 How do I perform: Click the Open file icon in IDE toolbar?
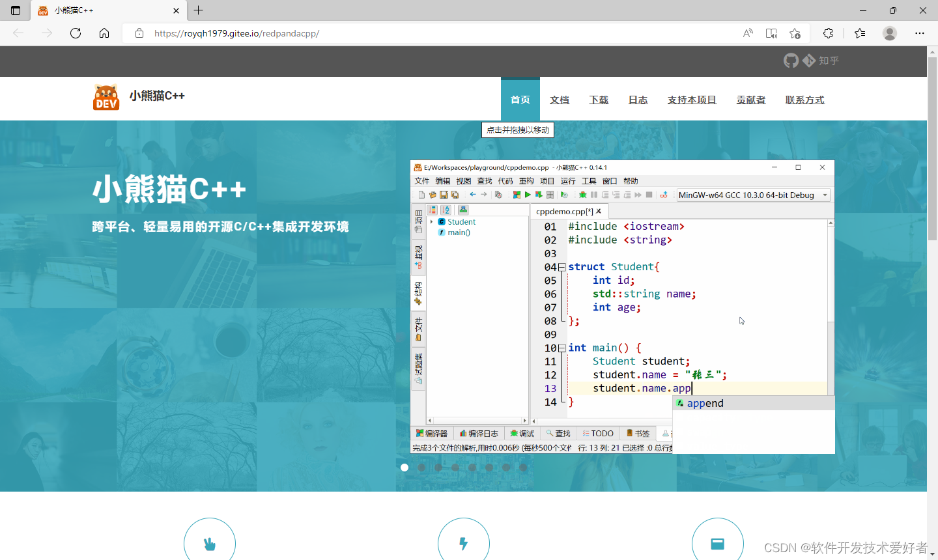click(433, 195)
